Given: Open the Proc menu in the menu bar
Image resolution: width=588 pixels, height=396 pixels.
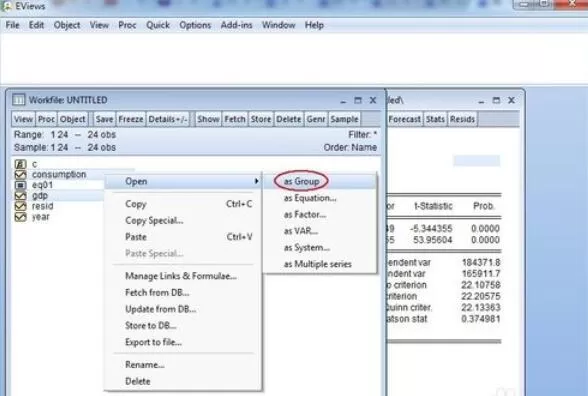Looking at the screenshot, I should click(x=127, y=25).
